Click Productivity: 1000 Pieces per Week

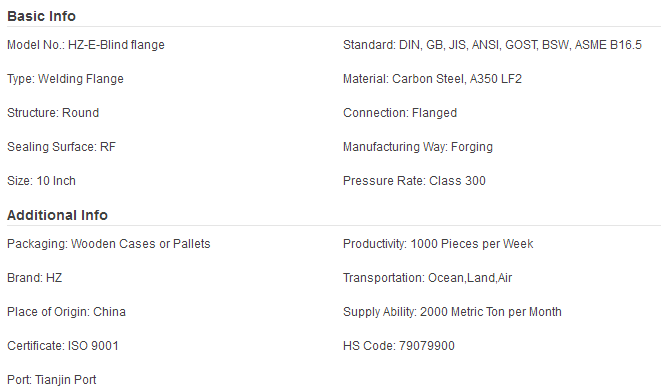click(x=438, y=244)
